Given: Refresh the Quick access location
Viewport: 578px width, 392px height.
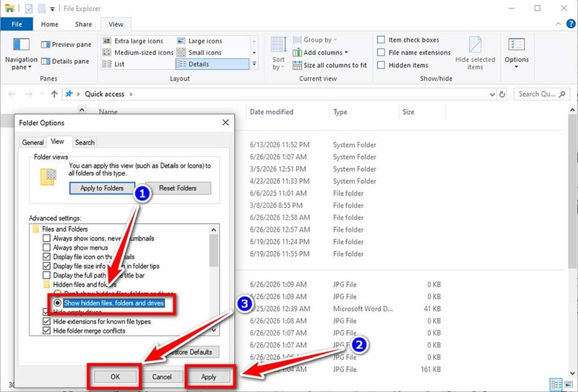Looking at the screenshot, I should click(x=502, y=95).
